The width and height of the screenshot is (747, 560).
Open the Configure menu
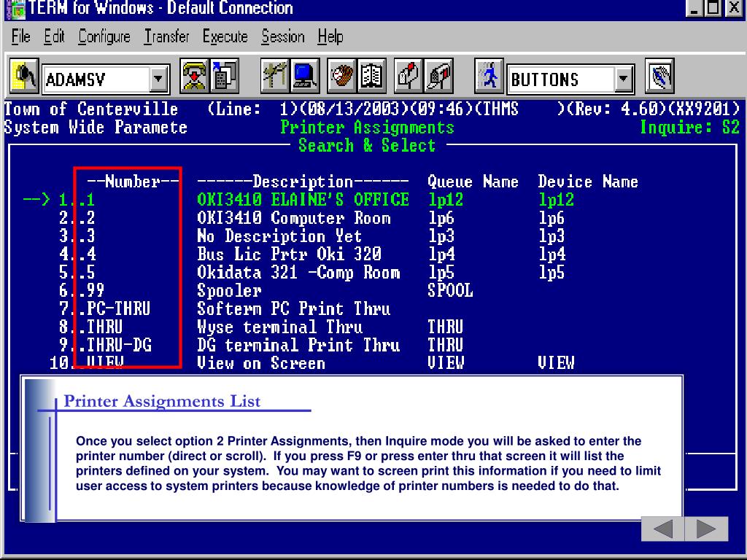click(x=104, y=36)
